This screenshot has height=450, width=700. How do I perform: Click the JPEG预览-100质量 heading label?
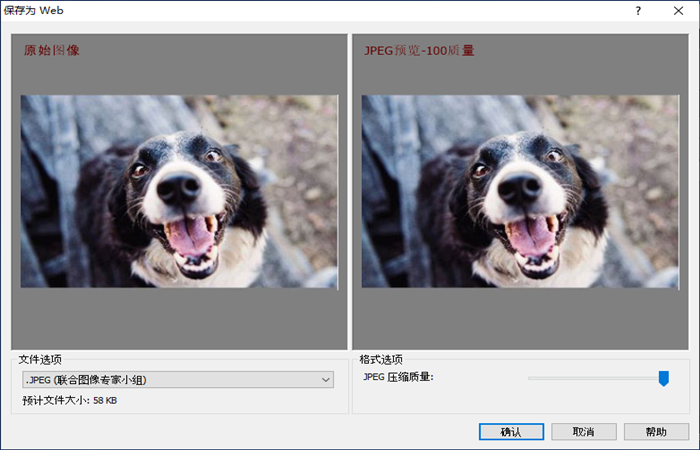pos(419,50)
